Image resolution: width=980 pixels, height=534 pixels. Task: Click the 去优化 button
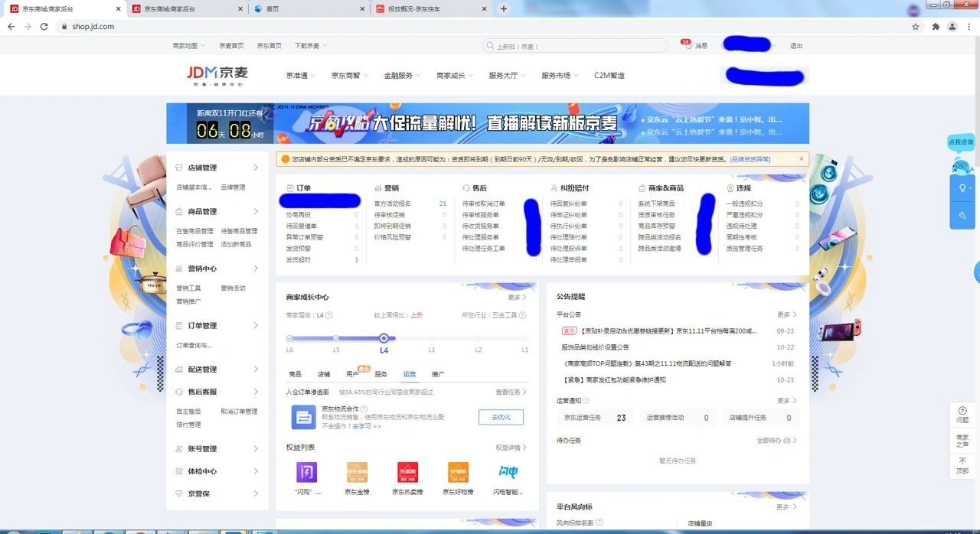coord(501,417)
